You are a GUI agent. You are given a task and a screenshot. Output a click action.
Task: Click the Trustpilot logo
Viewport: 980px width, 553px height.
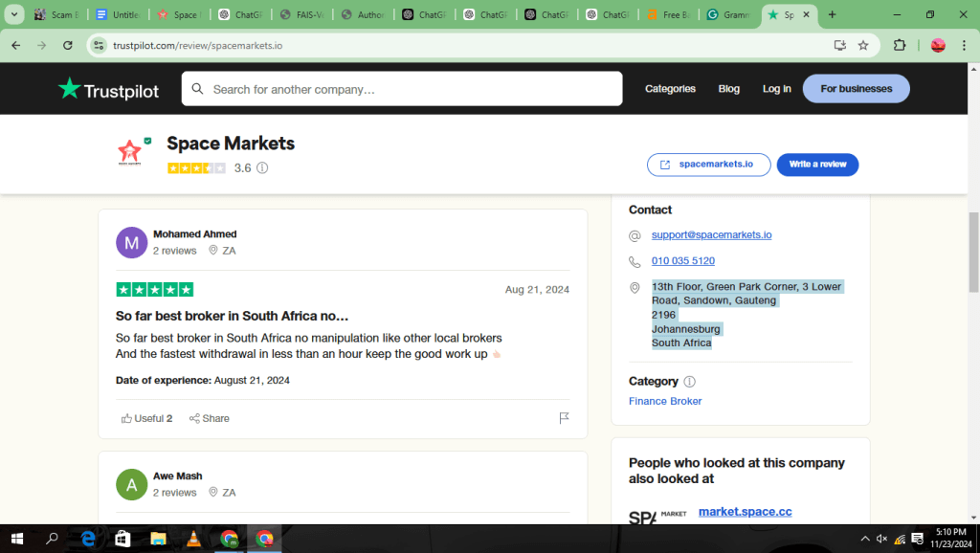tap(108, 89)
